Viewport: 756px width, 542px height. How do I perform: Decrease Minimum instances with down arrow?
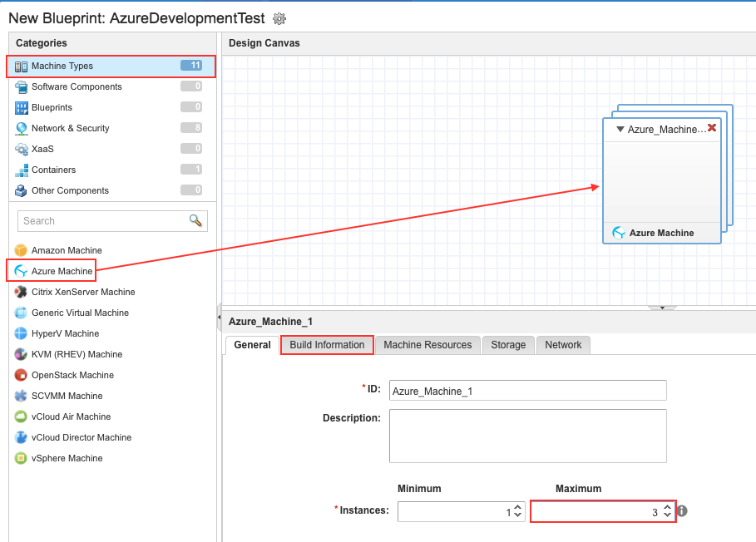tap(518, 515)
